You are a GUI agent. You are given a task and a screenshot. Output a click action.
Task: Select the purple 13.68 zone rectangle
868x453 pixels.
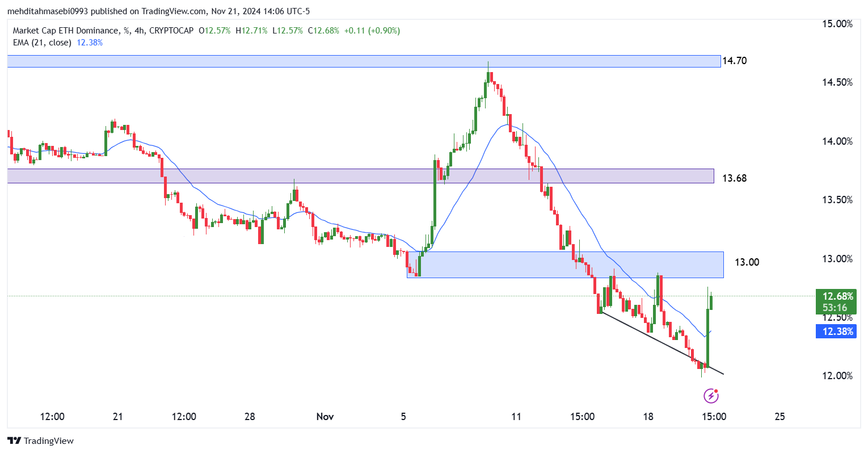(360, 176)
